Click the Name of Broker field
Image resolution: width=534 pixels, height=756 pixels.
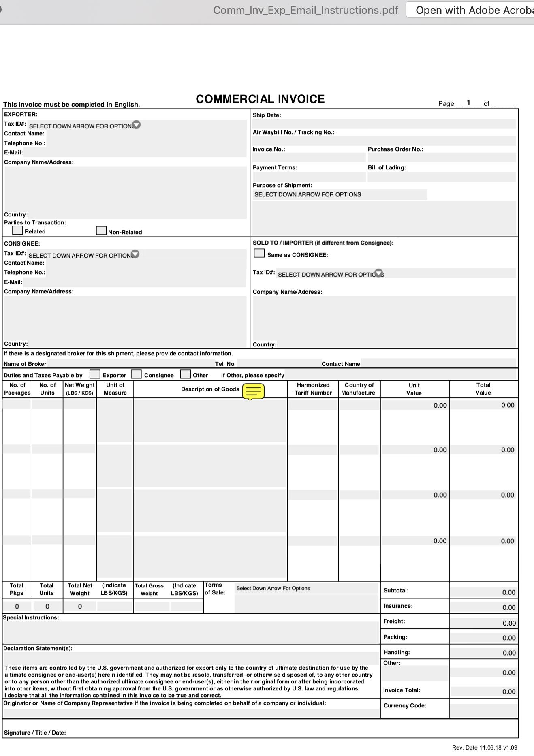pyautogui.click(x=130, y=363)
